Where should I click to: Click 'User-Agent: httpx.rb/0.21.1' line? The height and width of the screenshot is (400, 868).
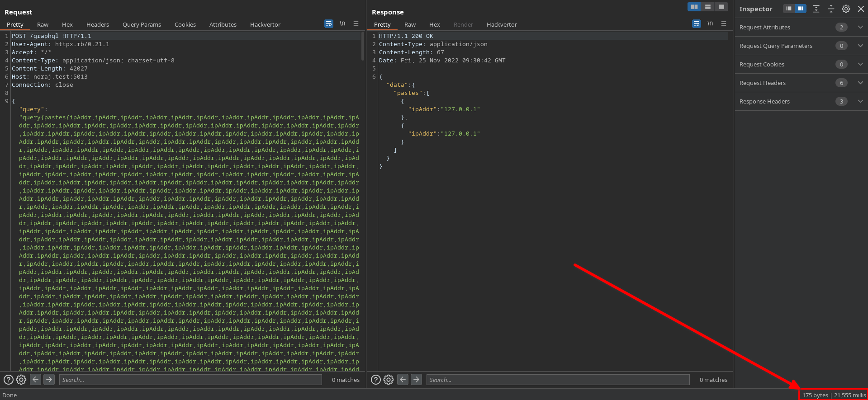pyautogui.click(x=61, y=44)
